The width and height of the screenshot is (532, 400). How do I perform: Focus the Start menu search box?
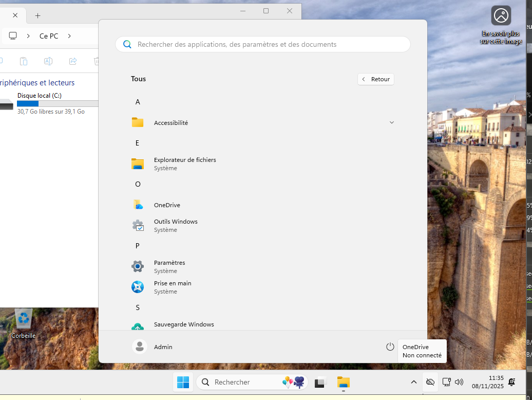(263, 44)
